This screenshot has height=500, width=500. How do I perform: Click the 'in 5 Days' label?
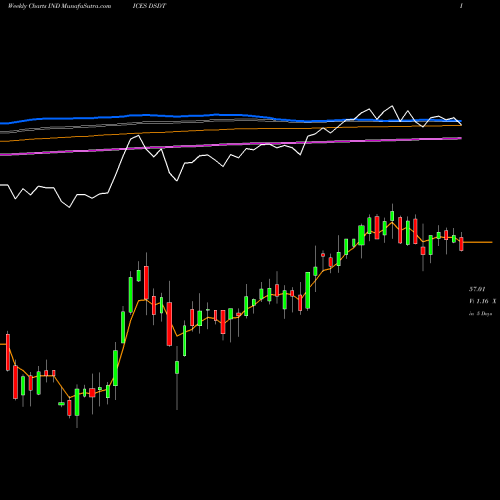tap(481, 314)
